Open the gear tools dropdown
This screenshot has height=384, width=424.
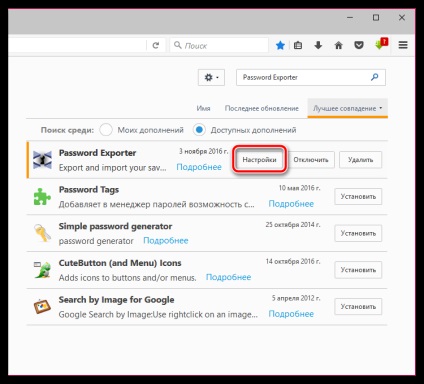[211, 78]
